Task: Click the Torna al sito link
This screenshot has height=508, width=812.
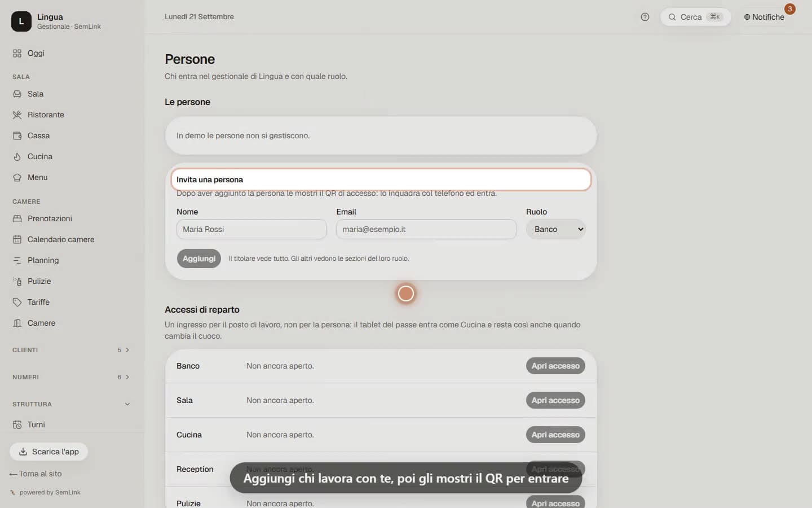Action: pos(36,474)
